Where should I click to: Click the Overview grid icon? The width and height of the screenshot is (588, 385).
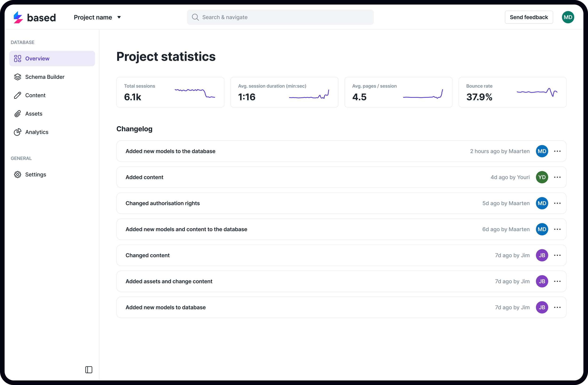(x=18, y=59)
